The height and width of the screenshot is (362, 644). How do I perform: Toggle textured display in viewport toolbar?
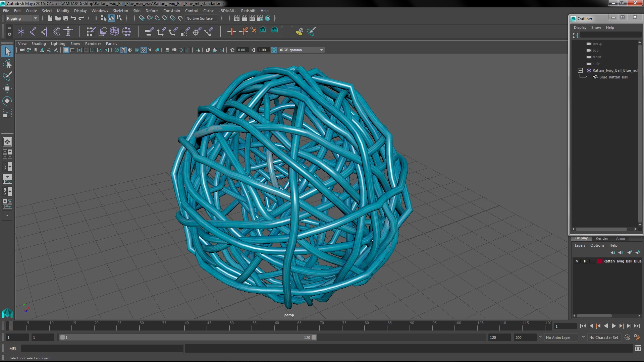[x=144, y=50]
